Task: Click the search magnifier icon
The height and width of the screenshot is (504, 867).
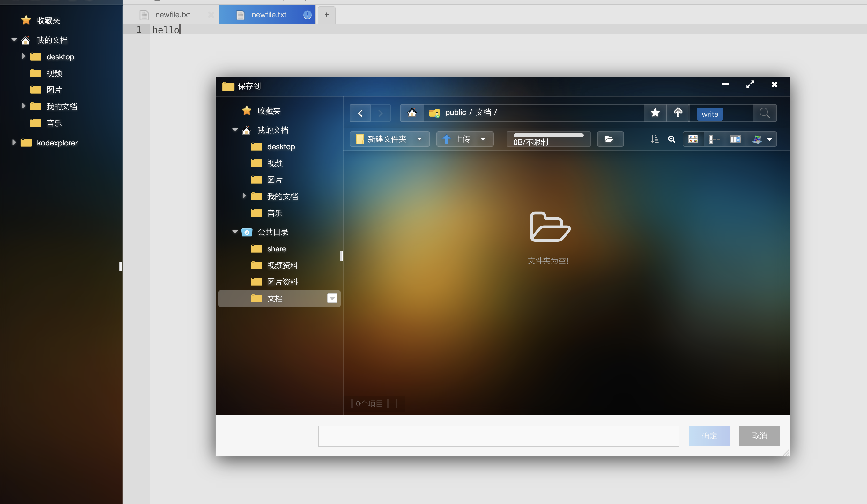Action: 765,113
